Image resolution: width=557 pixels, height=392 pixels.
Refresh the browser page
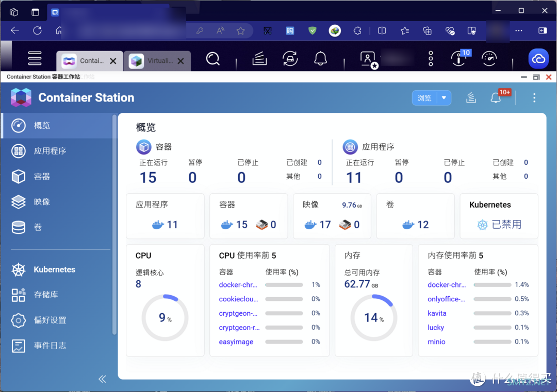(37, 30)
